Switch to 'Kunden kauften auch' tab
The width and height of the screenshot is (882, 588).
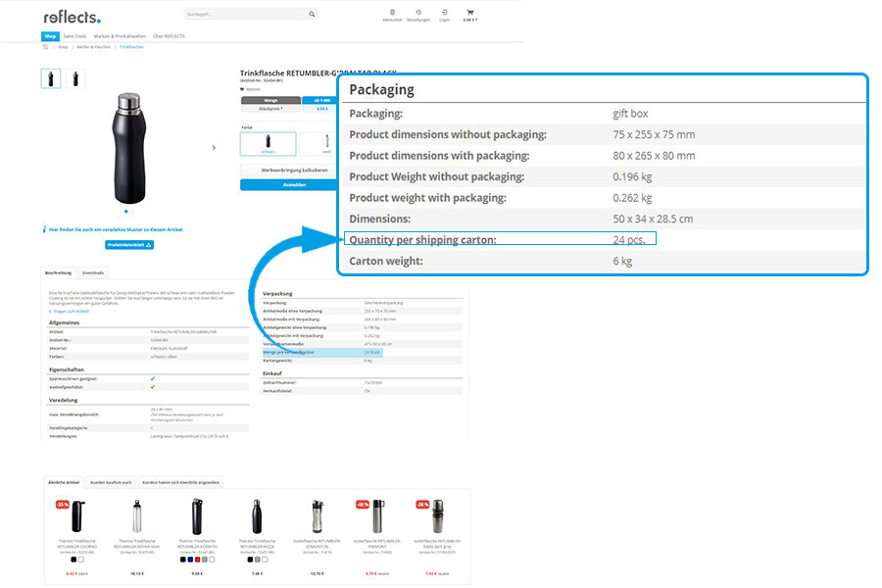click(x=111, y=482)
